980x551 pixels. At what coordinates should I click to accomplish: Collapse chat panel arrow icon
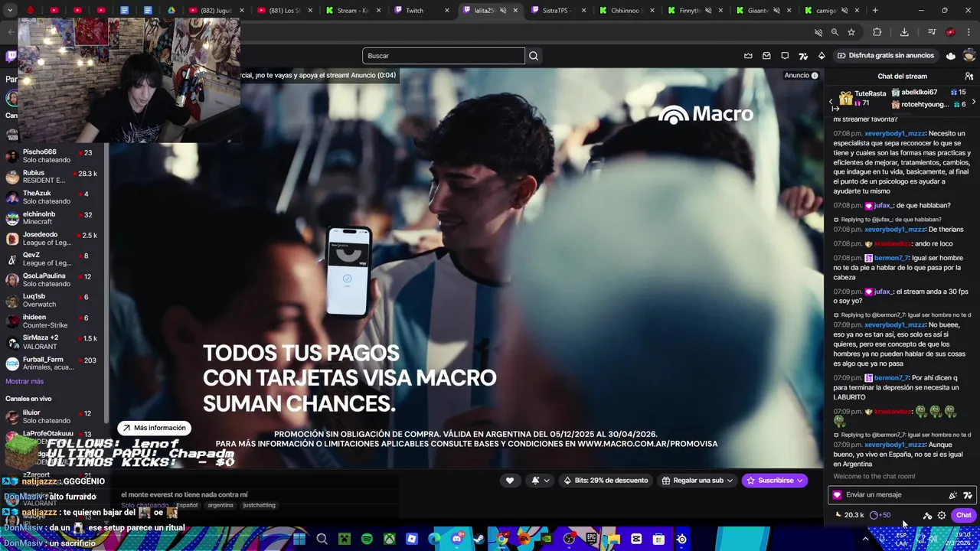(x=835, y=109)
